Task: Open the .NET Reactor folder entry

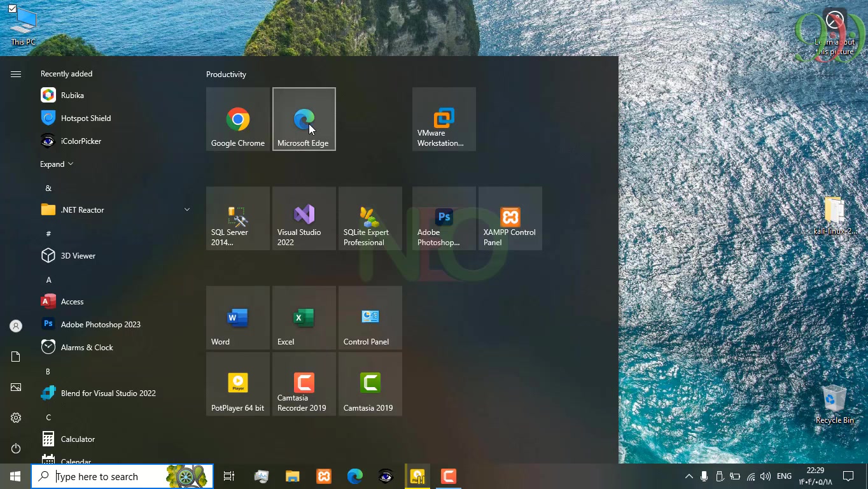Action: [115, 210]
